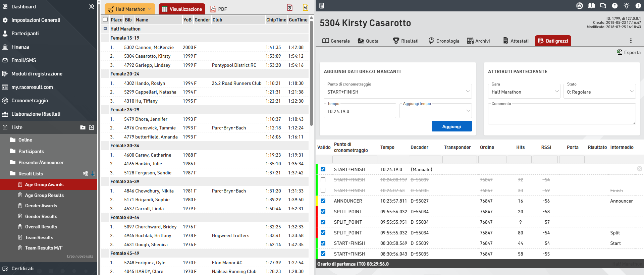Open the chat bubbles icon in the header

603,6
